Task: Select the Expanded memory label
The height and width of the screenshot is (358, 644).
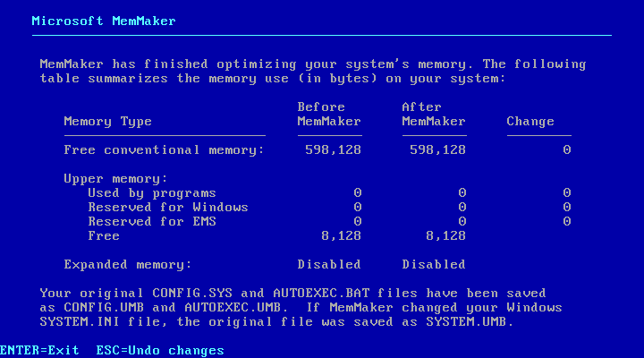Action: tap(128, 265)
